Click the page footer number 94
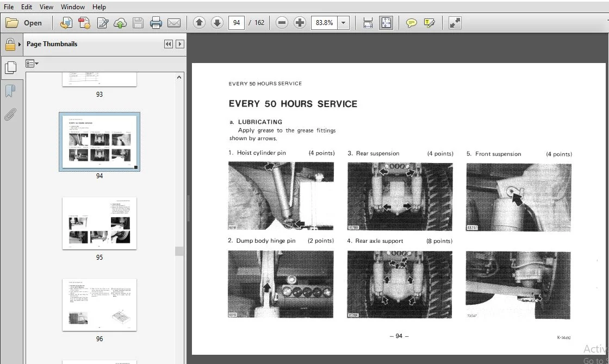 pyautogui.click(x=399, y=336)
